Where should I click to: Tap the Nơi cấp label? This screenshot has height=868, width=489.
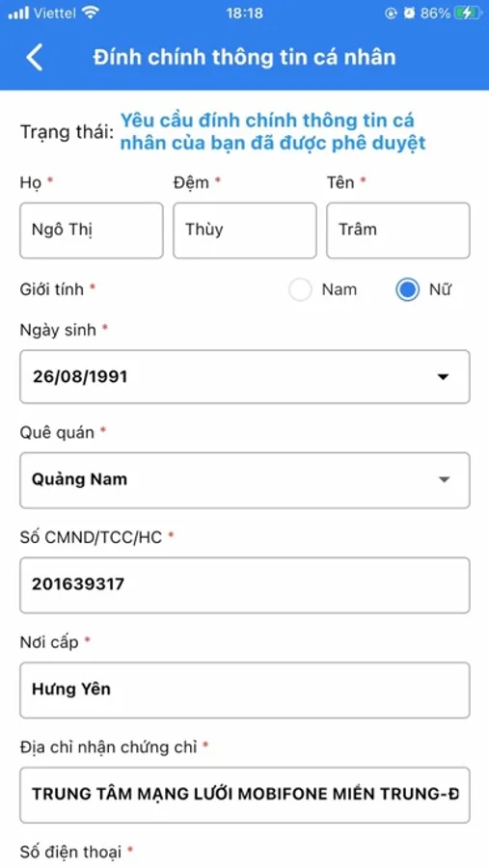[x=49, y=642]
